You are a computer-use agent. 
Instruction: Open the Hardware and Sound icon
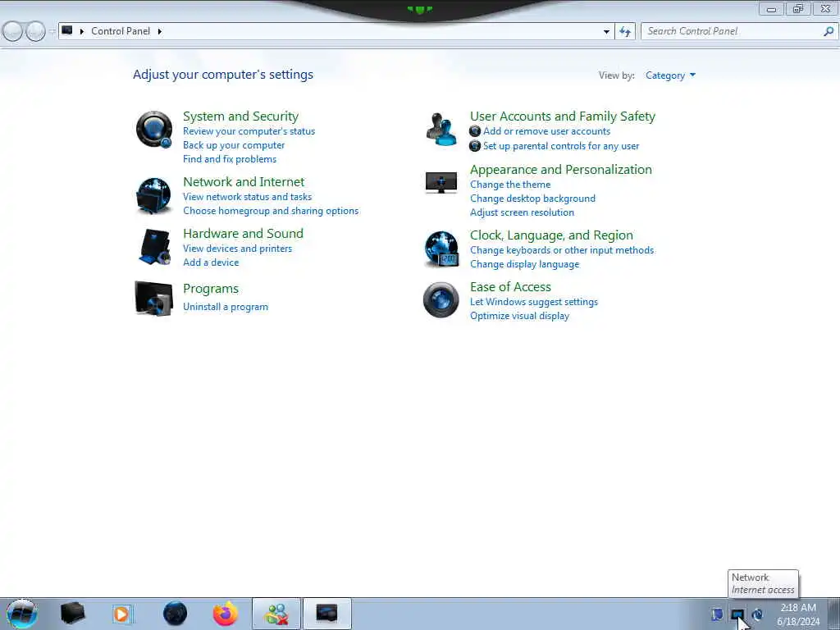click(x=154, y=247)
